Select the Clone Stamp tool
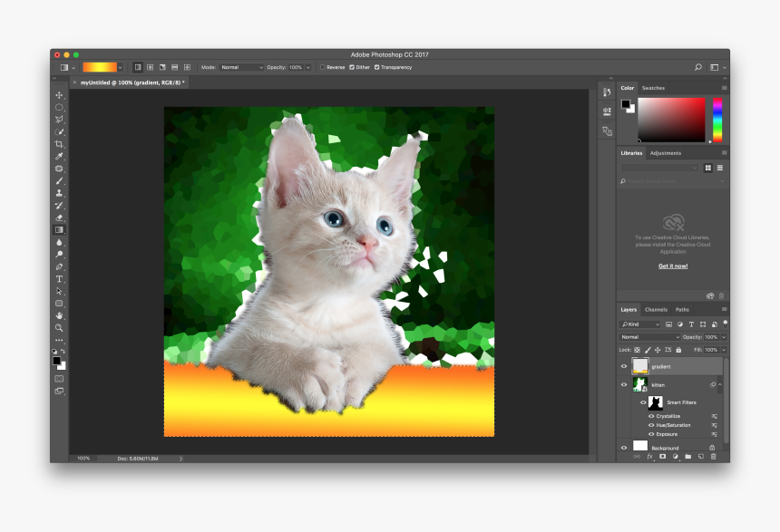The image size is (780, 532). 59,193
